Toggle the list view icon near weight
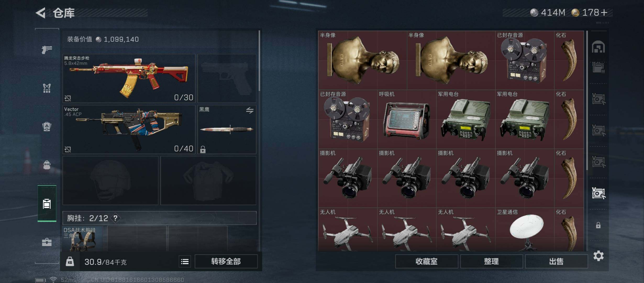Viewport: 644px width, 283px height. [x=185, y=261]
